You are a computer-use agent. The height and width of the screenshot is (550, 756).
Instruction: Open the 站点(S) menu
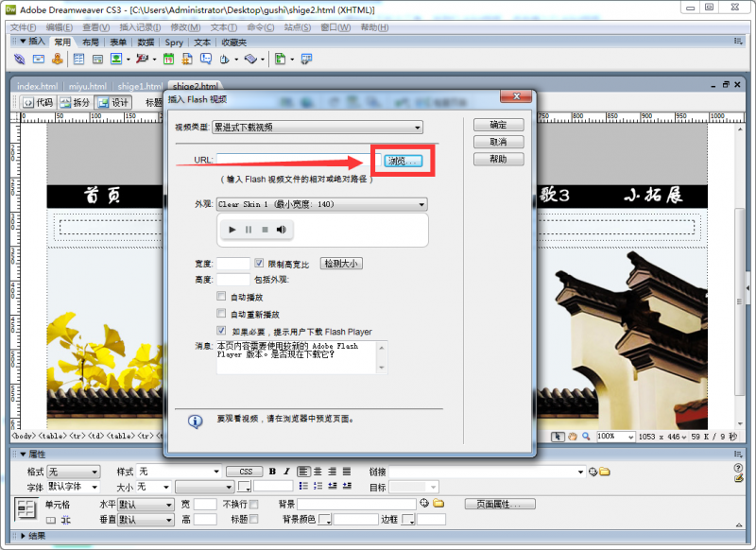pos(298,27)
